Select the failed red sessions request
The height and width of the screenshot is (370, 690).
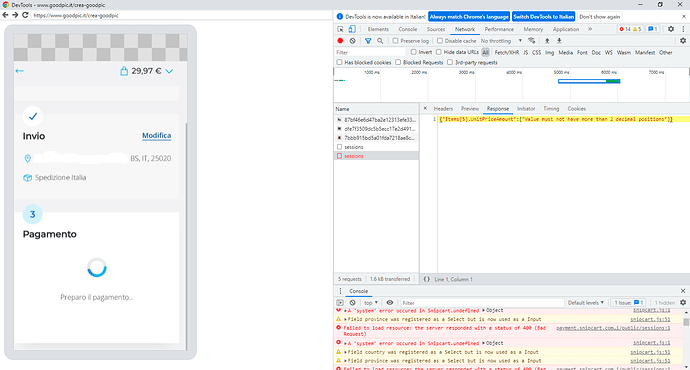376,156
